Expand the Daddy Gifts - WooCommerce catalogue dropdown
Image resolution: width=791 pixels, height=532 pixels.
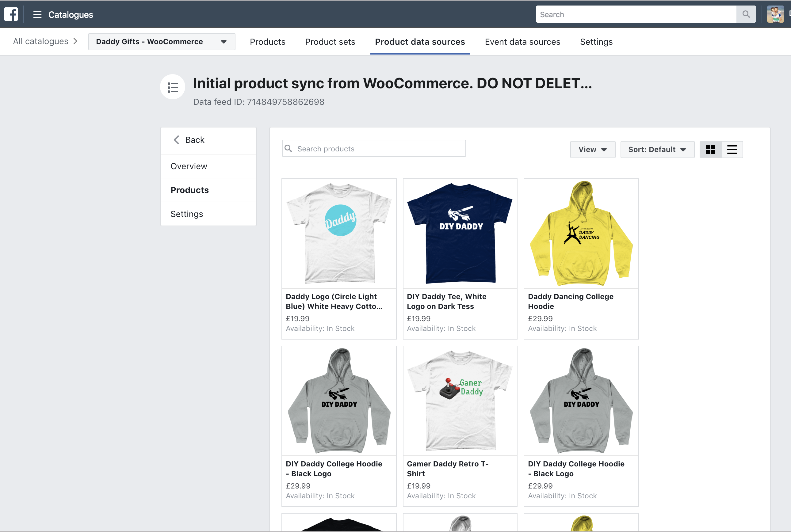(x=162, y=42)
